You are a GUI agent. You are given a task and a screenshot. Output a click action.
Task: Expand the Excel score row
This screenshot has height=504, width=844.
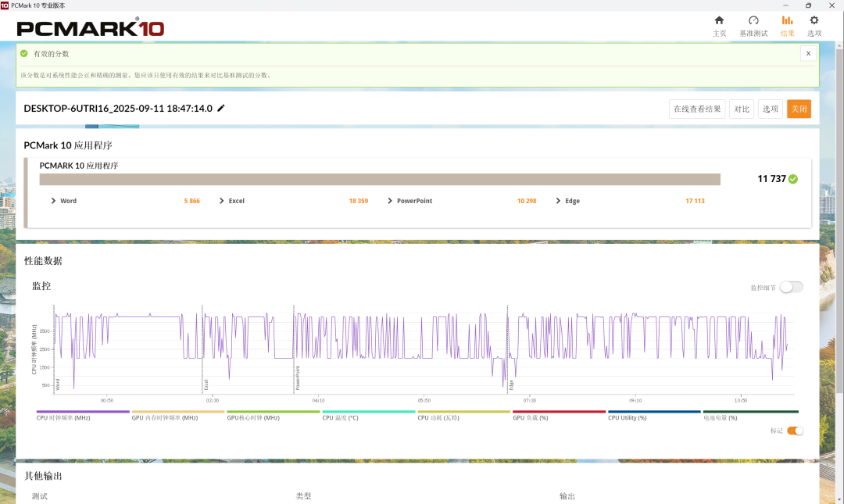point(221,201)
